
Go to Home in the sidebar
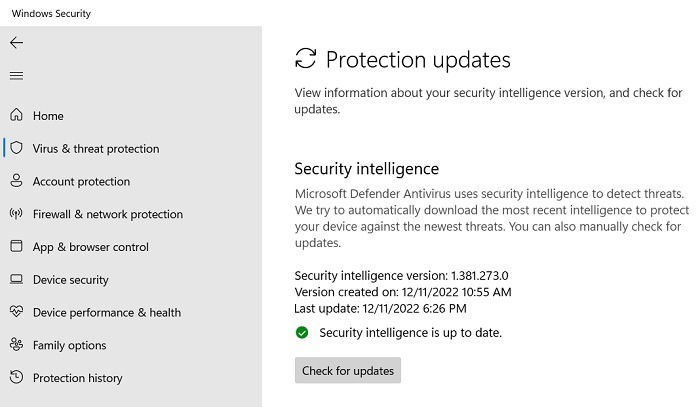pyautogui.click(x=48, y=116)
